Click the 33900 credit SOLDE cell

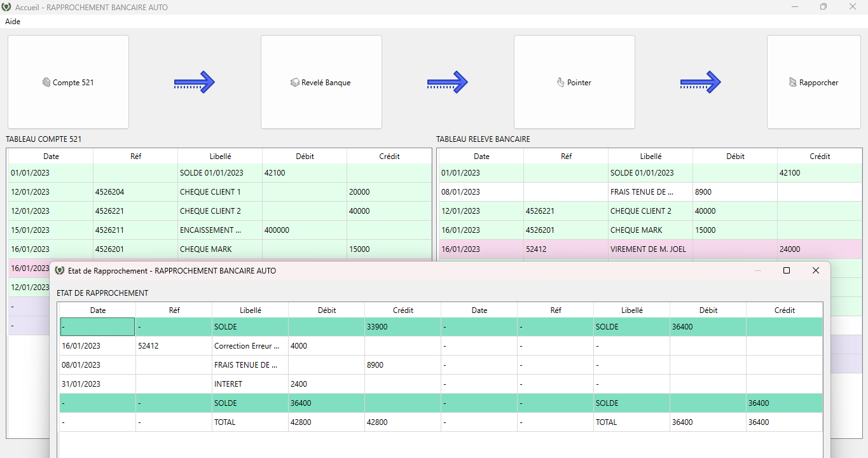pyautogui.click(x=403, y=327)
